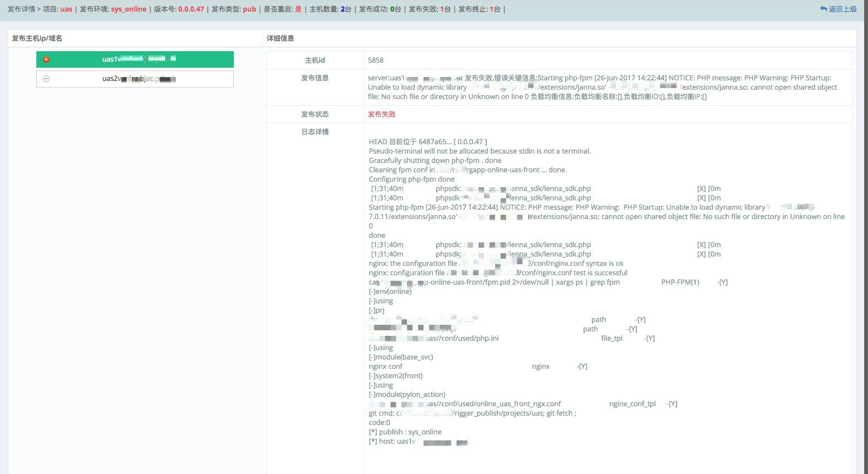This screenshot has width=868, height=474.
Task: Click the 日志详情 label cell
Action: pyautogui.click(x=315, y=132)
